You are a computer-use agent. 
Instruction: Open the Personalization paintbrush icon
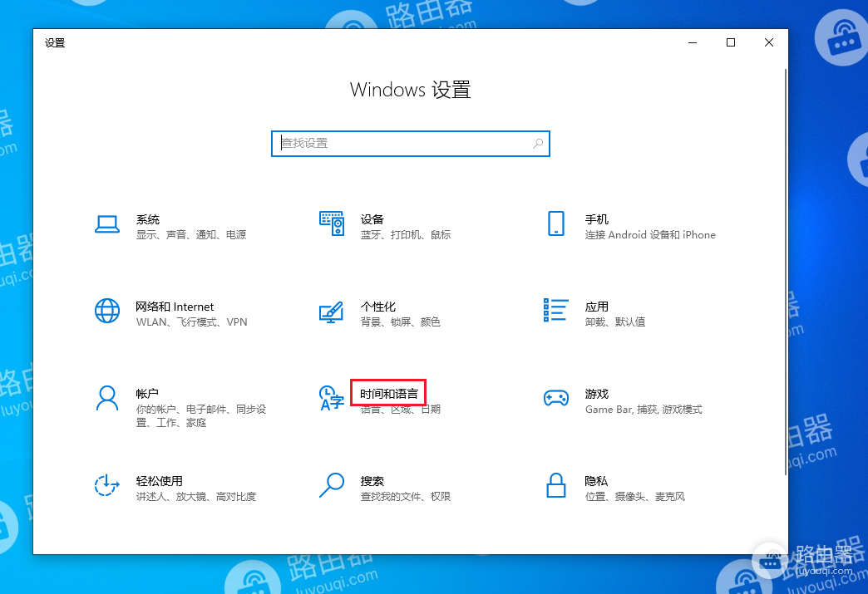coord(332,312)
